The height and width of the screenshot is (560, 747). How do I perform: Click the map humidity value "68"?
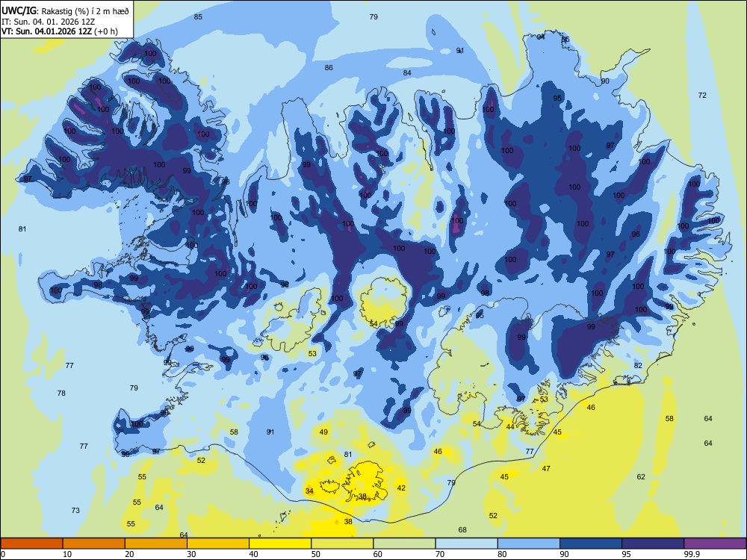462,529
